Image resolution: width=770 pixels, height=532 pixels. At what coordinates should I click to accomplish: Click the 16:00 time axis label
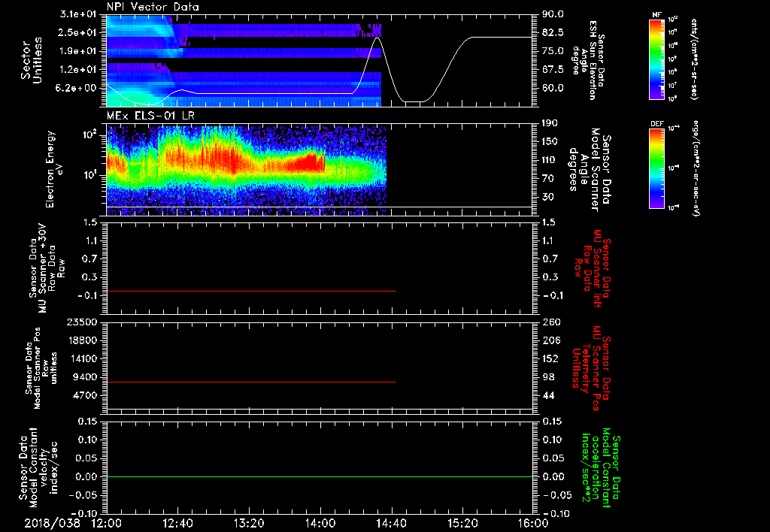click(533, 523)
